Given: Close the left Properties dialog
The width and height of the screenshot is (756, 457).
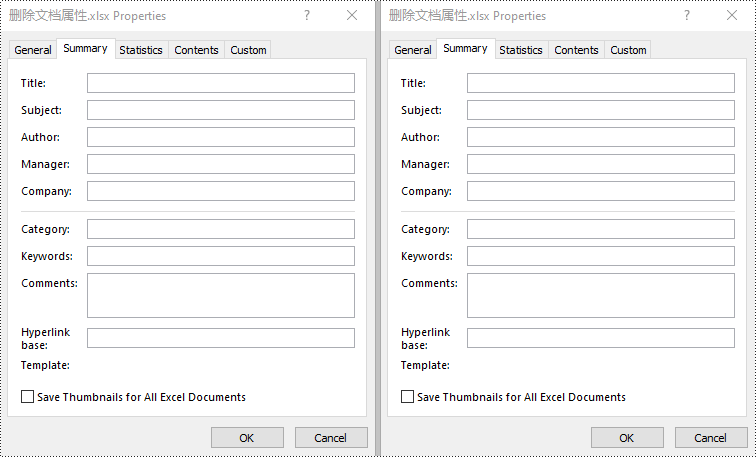Looking at the screenshot, I should (x=352, y=15).
